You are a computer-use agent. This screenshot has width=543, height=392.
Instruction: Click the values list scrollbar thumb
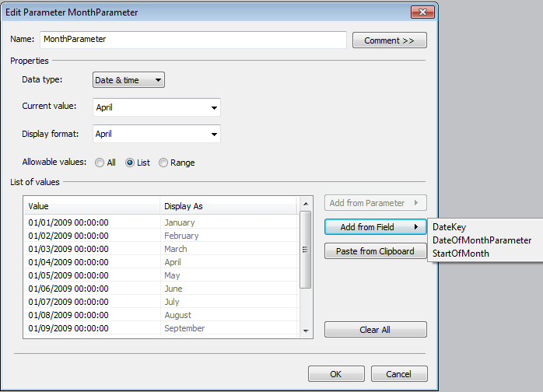[306, 250]
